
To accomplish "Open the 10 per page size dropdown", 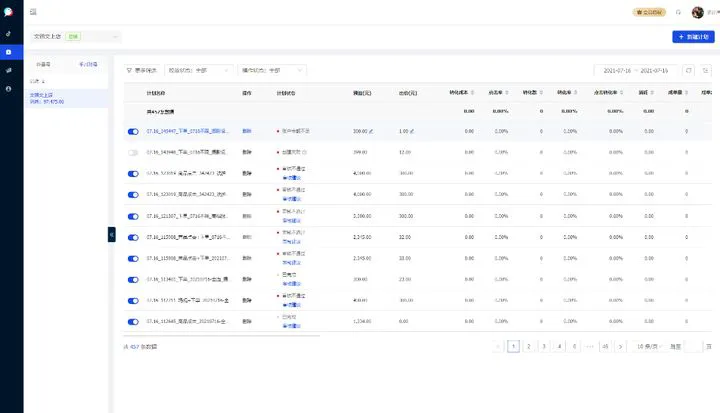I will tap(649, 346).
